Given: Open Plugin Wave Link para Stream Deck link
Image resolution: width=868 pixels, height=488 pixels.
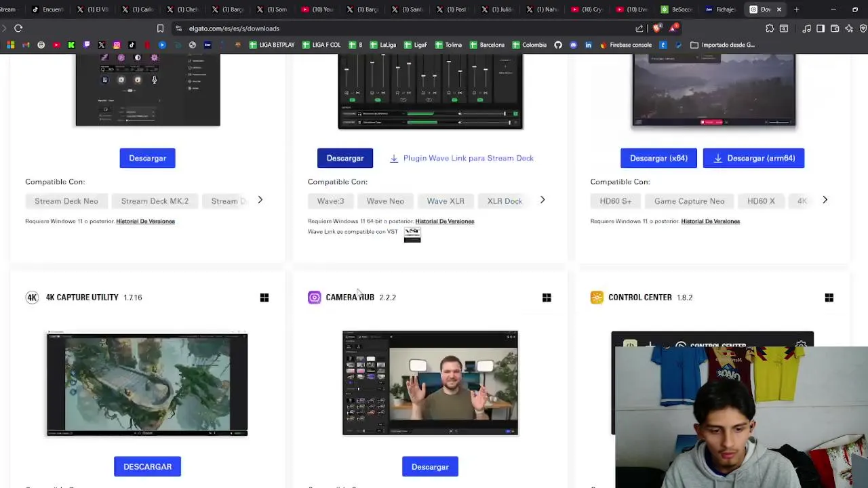Looking at the screenshot, I should (462, 158).
